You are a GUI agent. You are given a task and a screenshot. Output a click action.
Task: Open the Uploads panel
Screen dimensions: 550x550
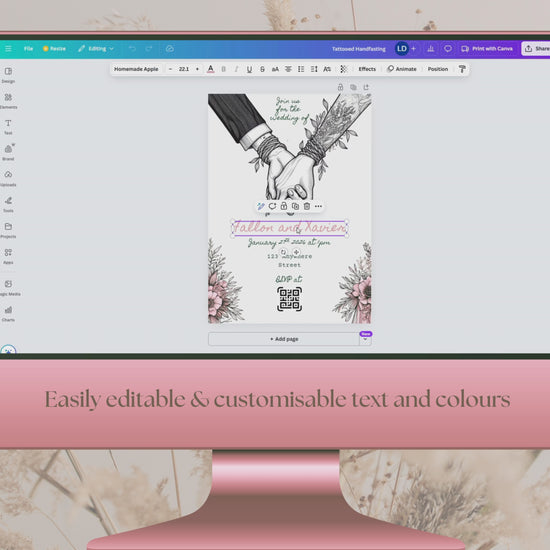point(8,178)
